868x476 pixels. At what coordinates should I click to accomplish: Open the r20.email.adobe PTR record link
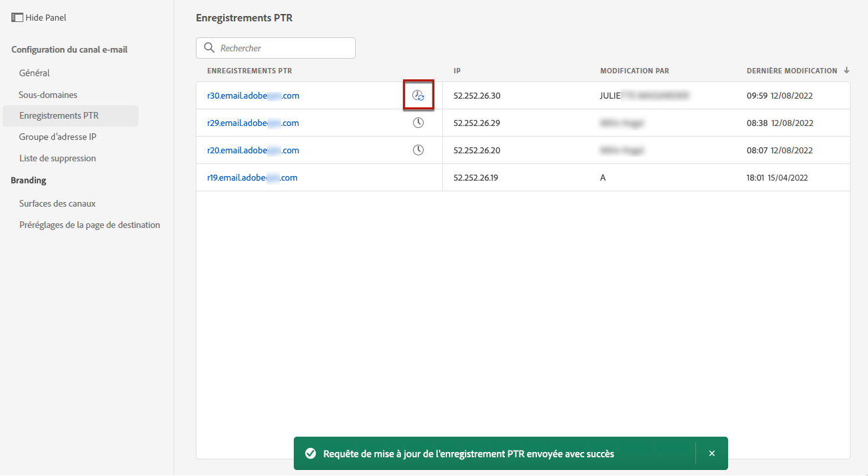point(253,150)
